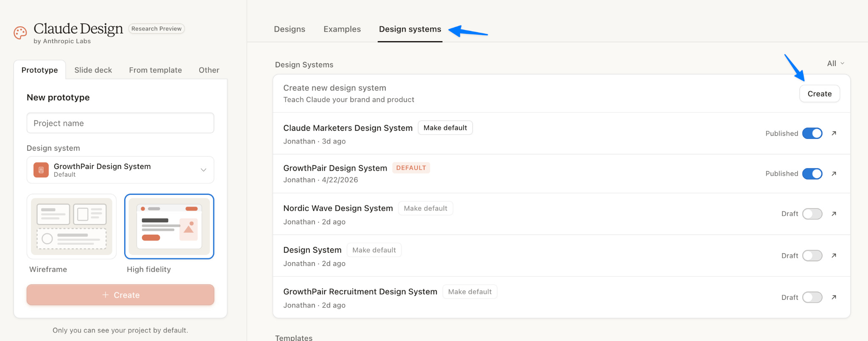
Task: Click Make default on 'Design System' row
Action: [x=374, y=250]
